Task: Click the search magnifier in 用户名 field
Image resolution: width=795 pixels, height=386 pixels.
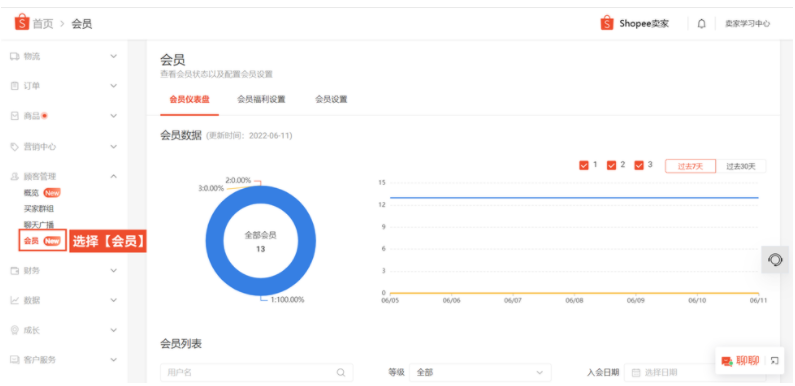Action: click(341, 372)
